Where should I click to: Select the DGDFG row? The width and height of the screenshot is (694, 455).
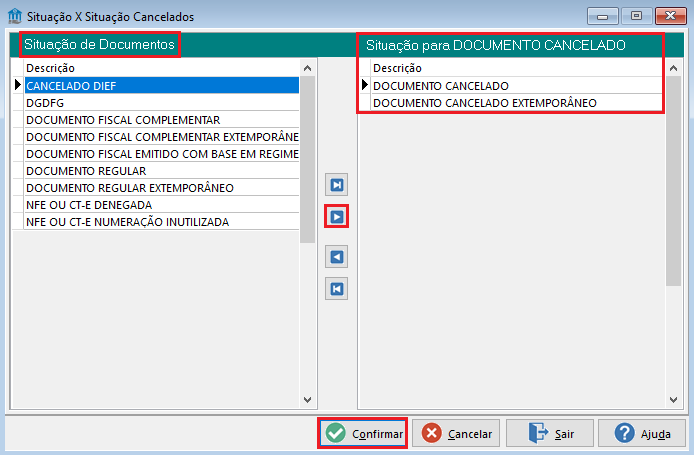pos(162,103)
